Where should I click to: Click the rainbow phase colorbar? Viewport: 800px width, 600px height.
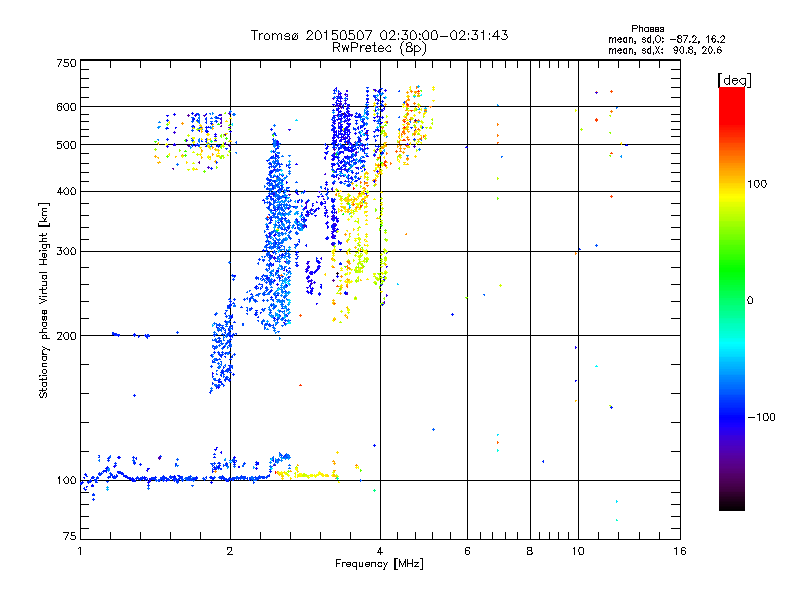[732, 299]
